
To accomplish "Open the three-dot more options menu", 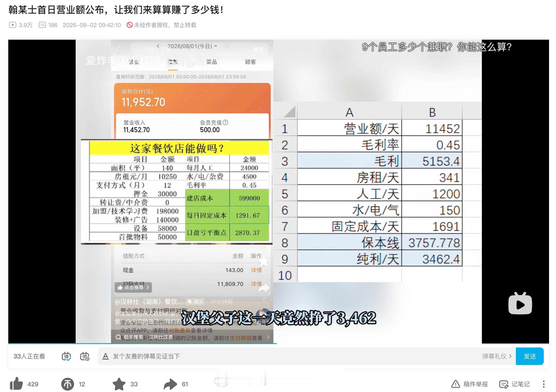I will tap(544, 384).
